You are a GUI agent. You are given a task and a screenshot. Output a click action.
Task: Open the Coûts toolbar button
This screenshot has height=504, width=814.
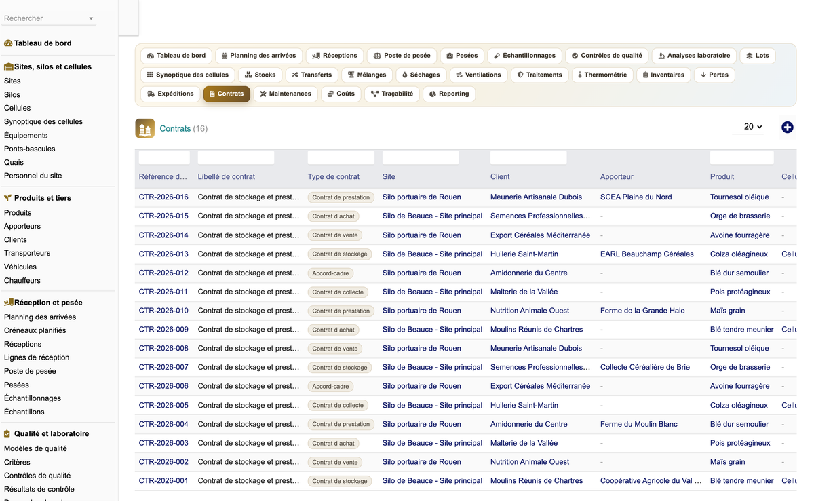coord(341,94)
